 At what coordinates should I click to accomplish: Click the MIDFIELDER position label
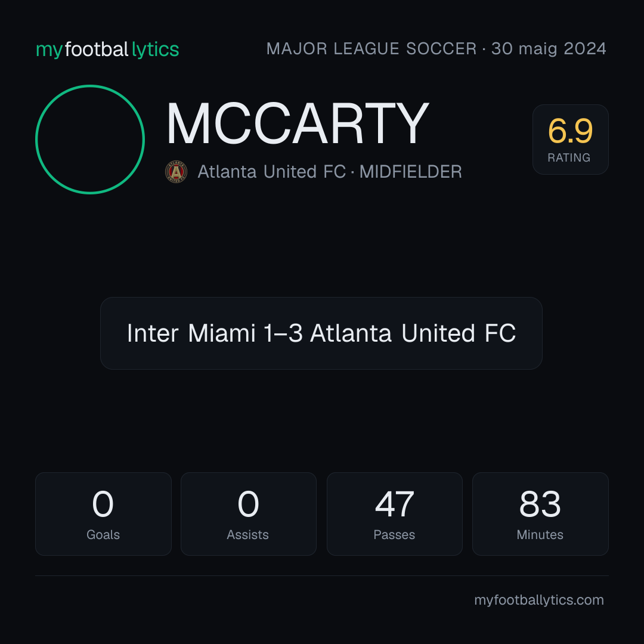pos(411,172)
